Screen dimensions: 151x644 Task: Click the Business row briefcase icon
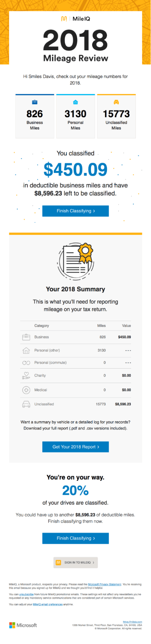(x=26, y=337)
